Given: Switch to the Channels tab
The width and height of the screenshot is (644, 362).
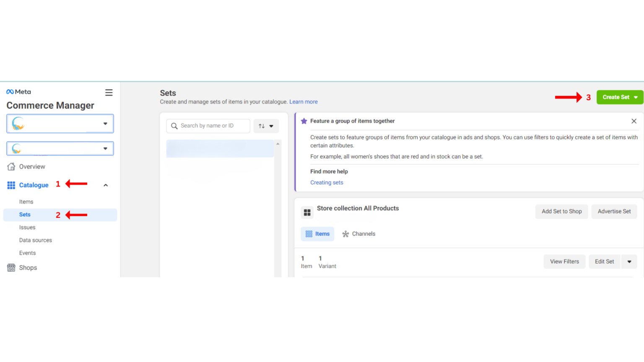Looking at the screenshot, I should point(358,234).
